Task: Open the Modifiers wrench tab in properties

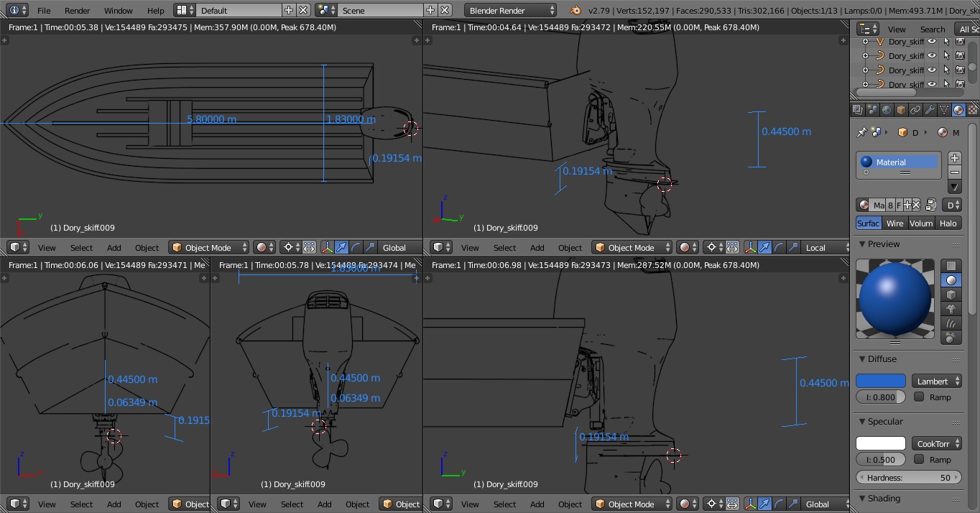Action: tap(930, 110)
